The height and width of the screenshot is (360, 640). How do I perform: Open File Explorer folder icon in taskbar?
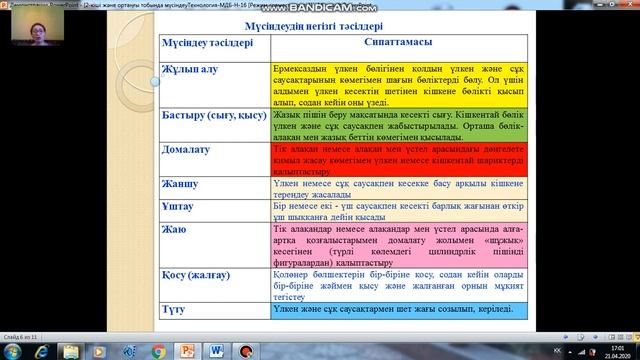71,351
